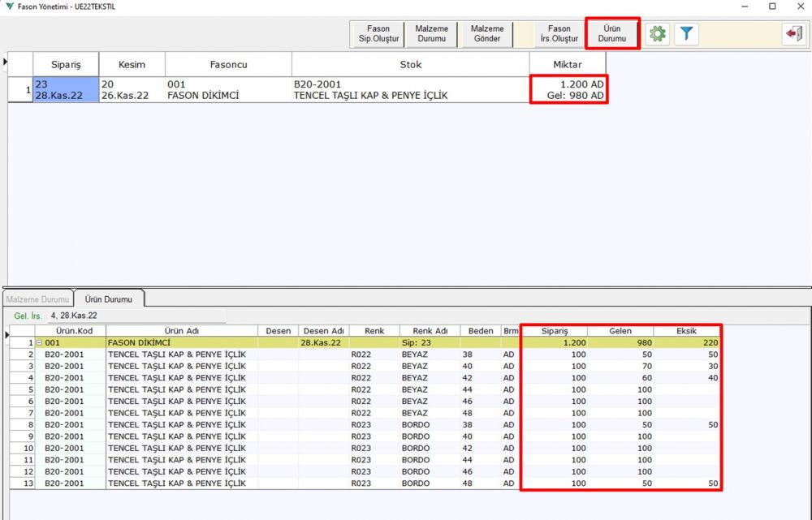Click the exit door icon

click(x=793, y=34)
